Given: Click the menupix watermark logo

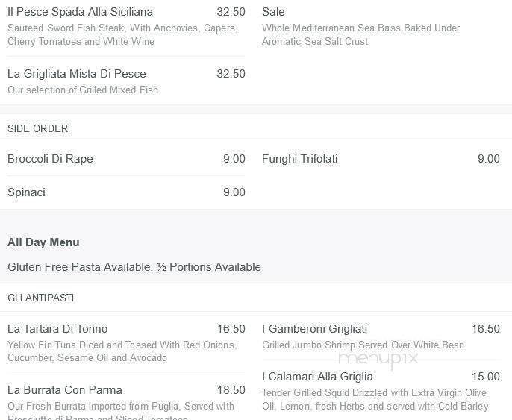Looking at the screenshot, I should [x=378, y=360].
